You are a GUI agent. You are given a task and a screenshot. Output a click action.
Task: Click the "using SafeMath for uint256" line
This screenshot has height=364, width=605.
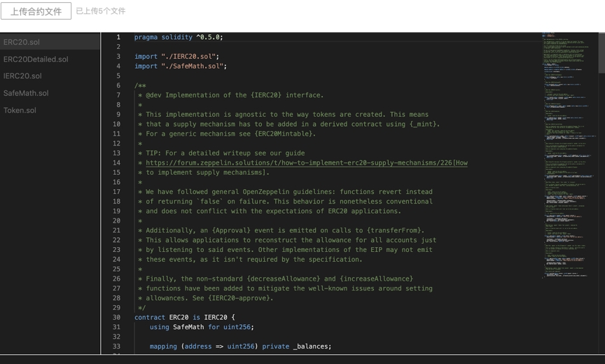(x=201, y=327)
